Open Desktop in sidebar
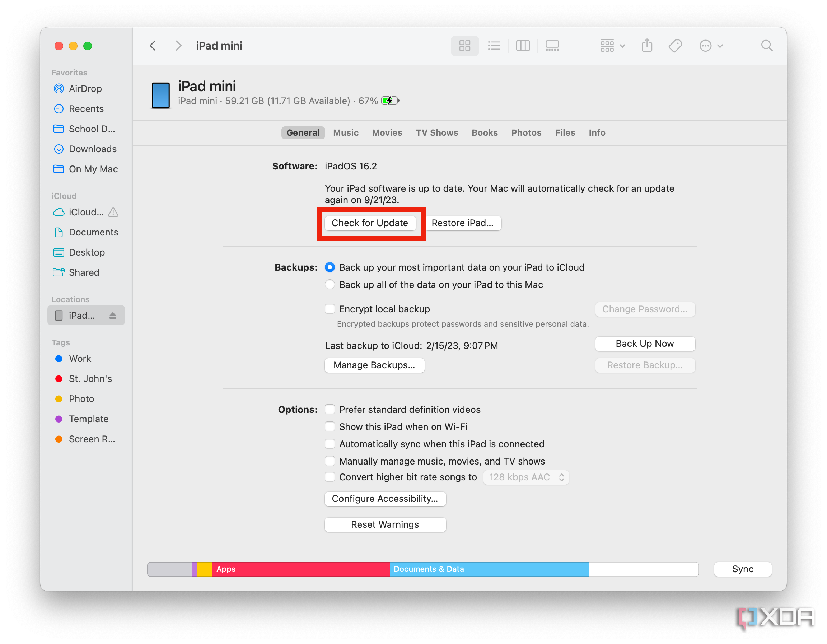This screenshot has width=827, height=644. tap(85, 252)
